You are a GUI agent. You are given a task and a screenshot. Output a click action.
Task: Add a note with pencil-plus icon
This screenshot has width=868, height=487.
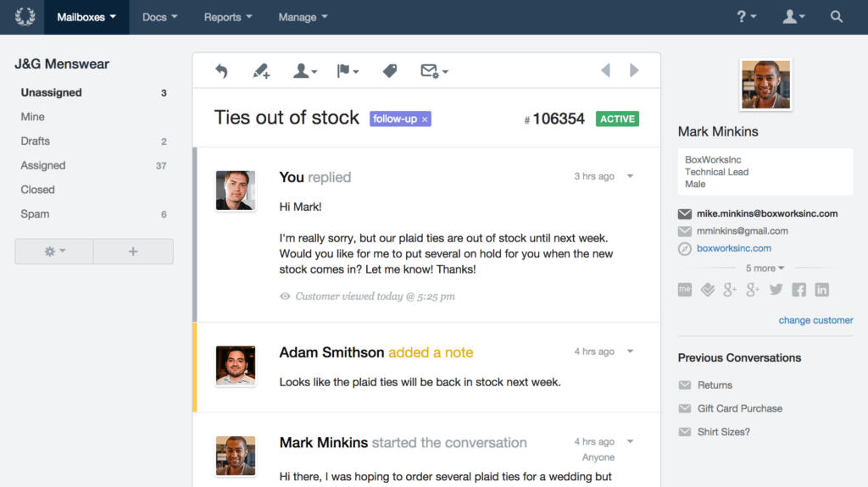pos(261,71)
